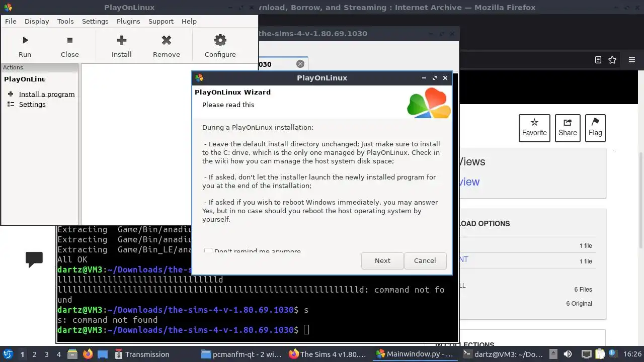This screenshot has height=362, width=644.
Task: Click removable media eject tray icon
Action: point(553,354)
